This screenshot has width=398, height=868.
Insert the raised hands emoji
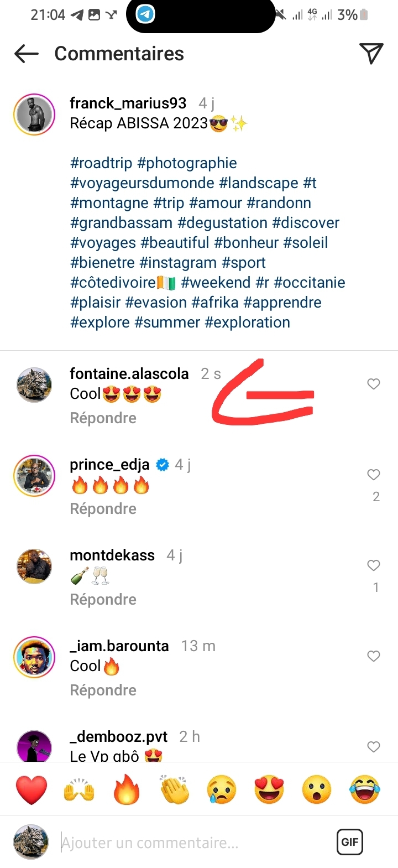coord(79,789)
